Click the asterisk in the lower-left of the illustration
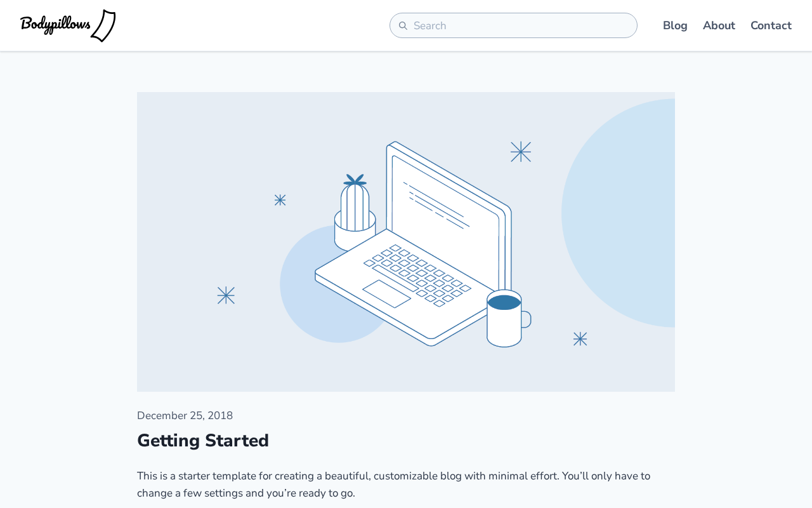Viewport: 812px width, 508px height. (x=226, y=295)
